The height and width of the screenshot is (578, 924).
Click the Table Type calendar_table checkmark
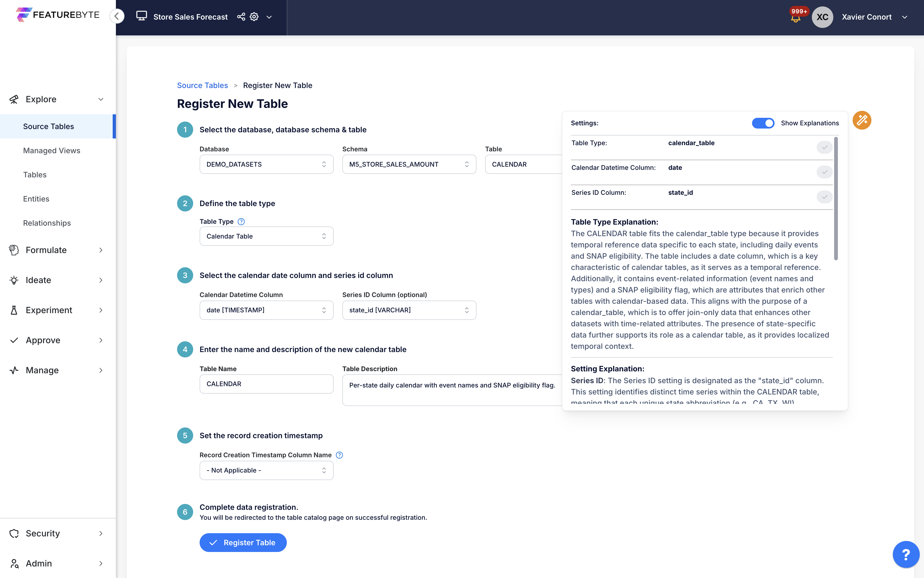tap(824, 147)
